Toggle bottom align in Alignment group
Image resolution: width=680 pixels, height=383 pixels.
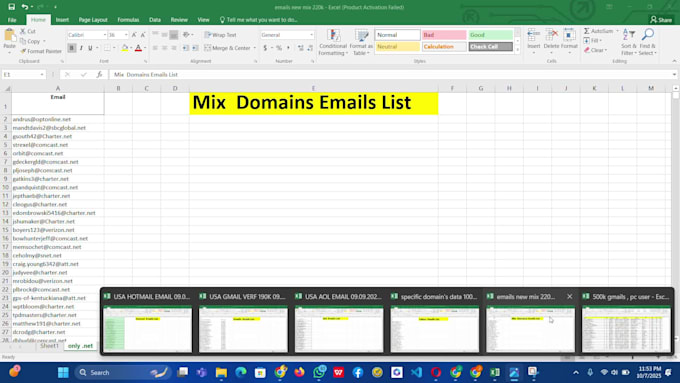tap(173, 35)
